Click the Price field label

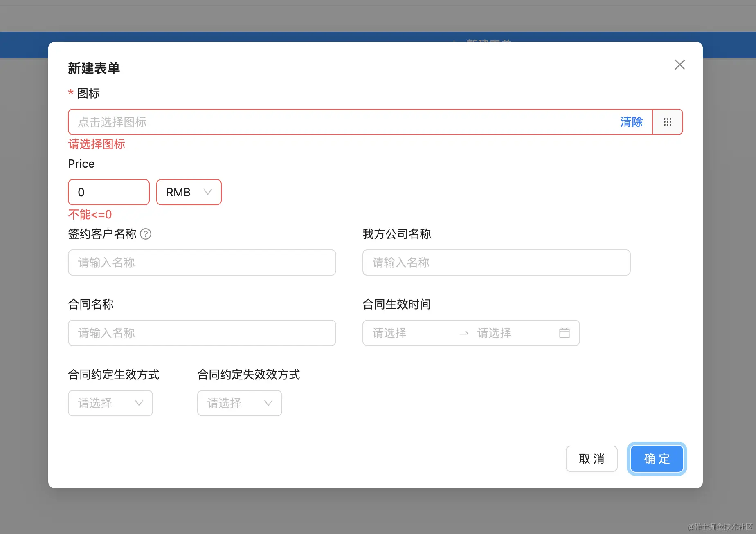(81, 164)
